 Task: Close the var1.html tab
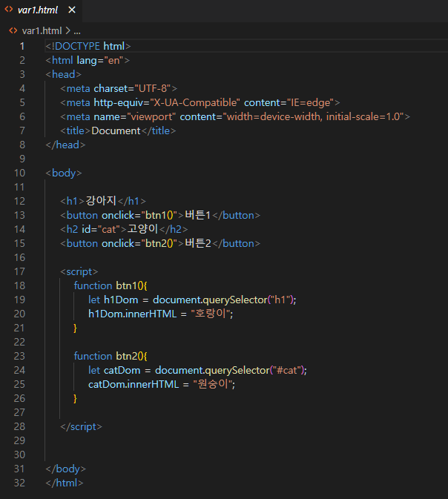point(72,10)
